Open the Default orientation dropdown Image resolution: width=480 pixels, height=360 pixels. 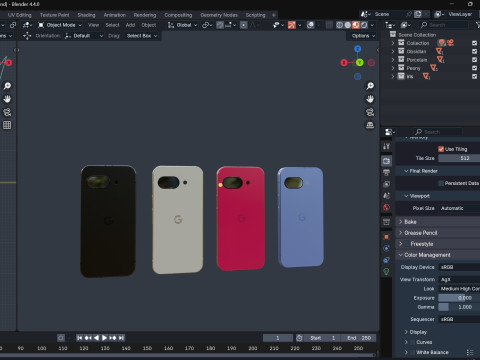pos(83,36)
